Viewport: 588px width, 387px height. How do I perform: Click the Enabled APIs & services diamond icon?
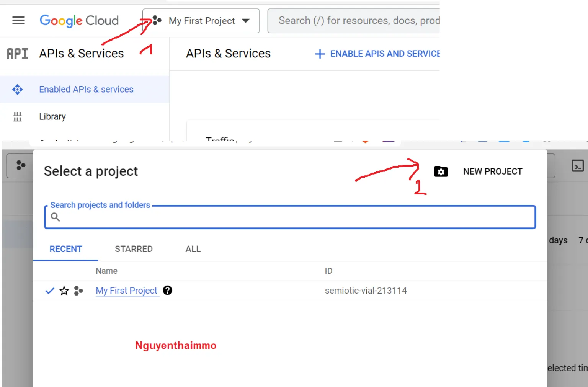(18, 90)
